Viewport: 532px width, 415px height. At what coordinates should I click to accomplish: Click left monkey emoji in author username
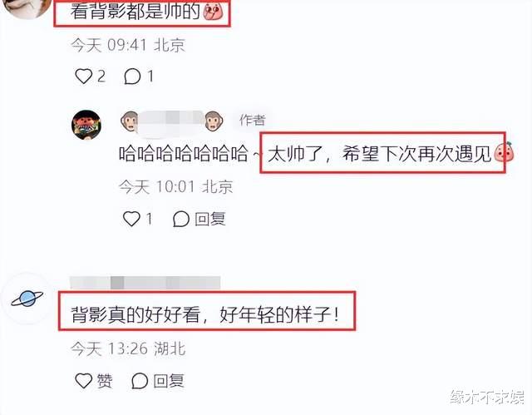[131, 121]
